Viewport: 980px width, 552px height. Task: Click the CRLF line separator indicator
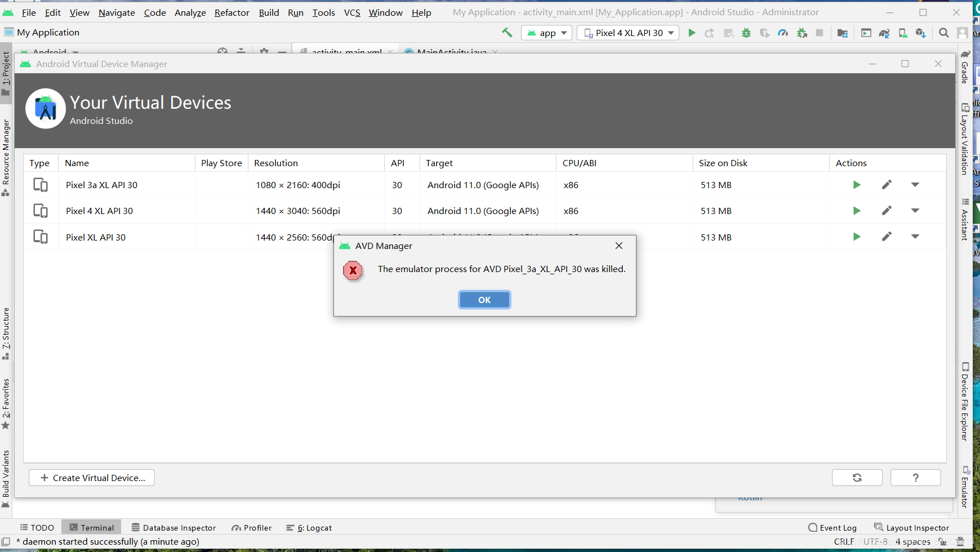pyautogui.click(x=844, y=542)
